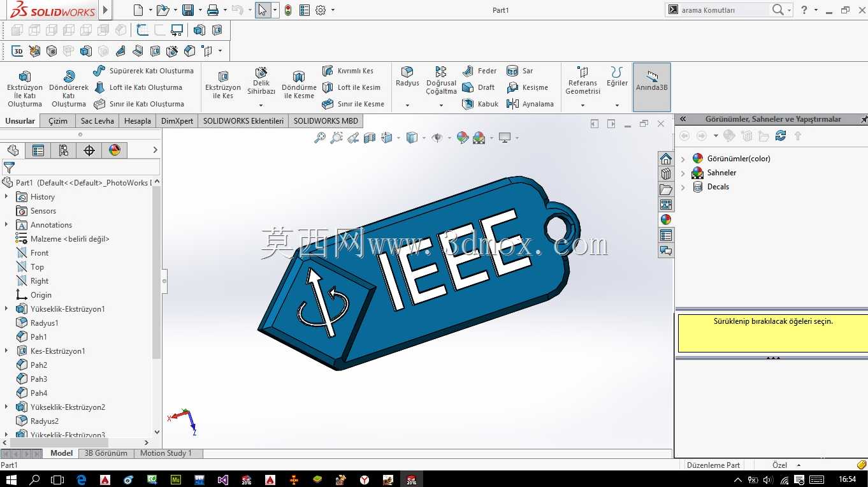Expand Görünümler(color) in task pane
This screenshot has height=487, width=868.
(683, 159)
